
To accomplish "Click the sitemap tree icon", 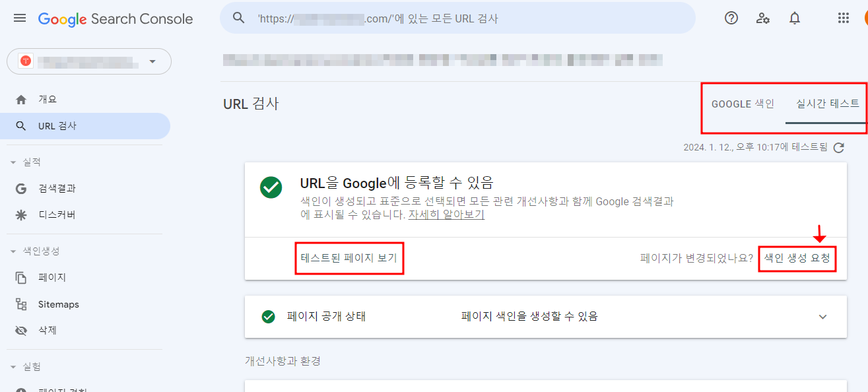I will click(21, 304).
